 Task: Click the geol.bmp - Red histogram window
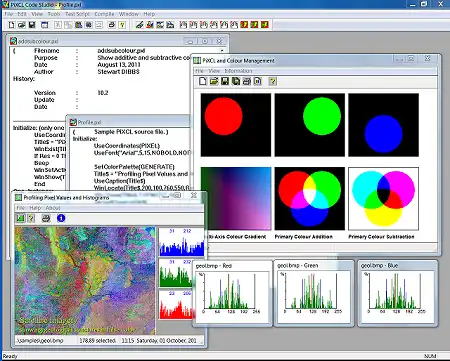coord(232,293)
